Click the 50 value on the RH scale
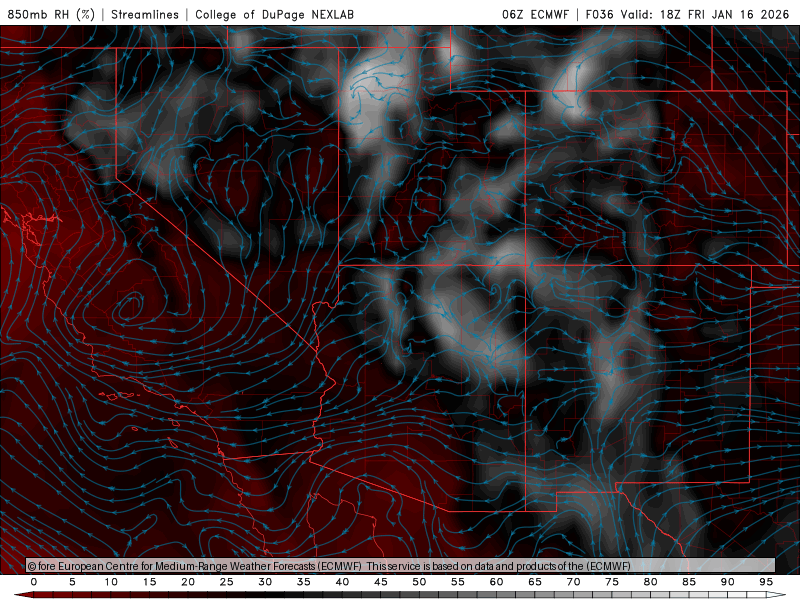800x600 pixels. click(x=419, y=582)
